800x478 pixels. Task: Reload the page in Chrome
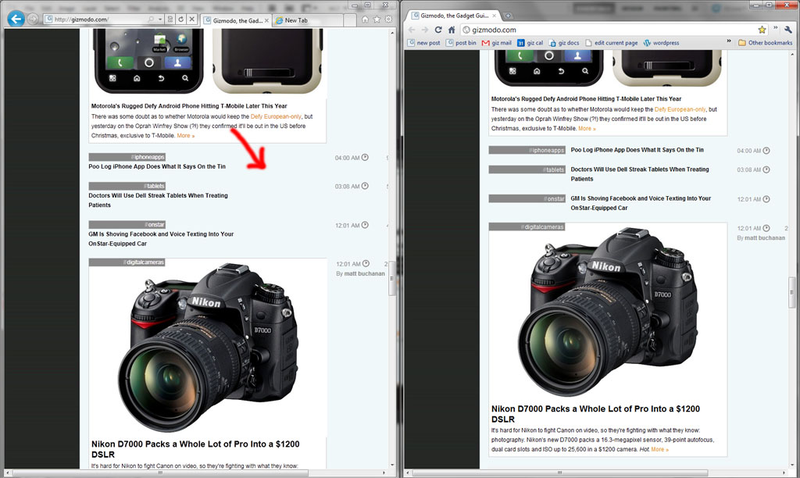438,30
